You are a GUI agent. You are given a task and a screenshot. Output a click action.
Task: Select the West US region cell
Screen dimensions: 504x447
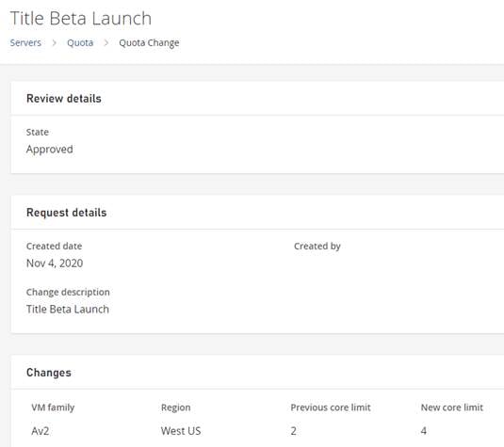(181, 431)
